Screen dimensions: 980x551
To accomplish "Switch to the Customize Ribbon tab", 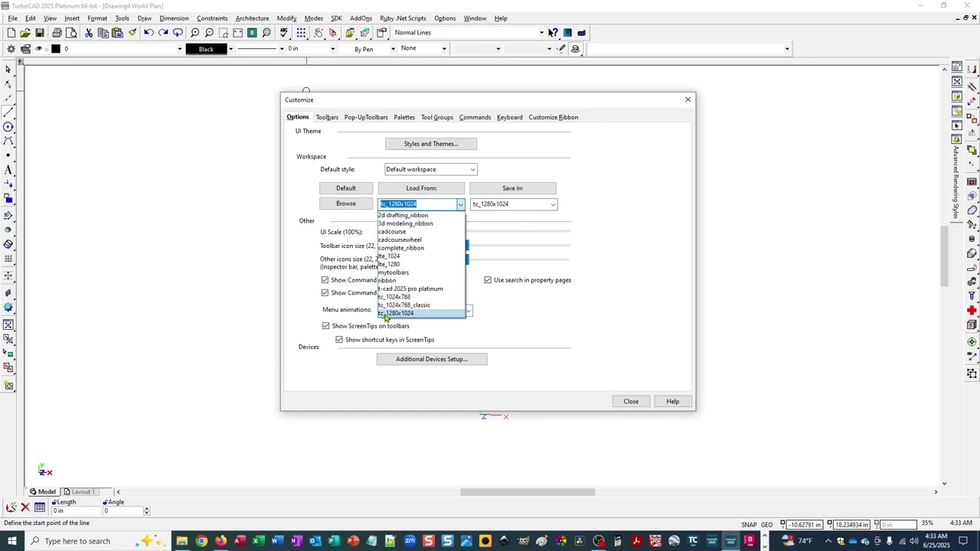I will point(553,117).
